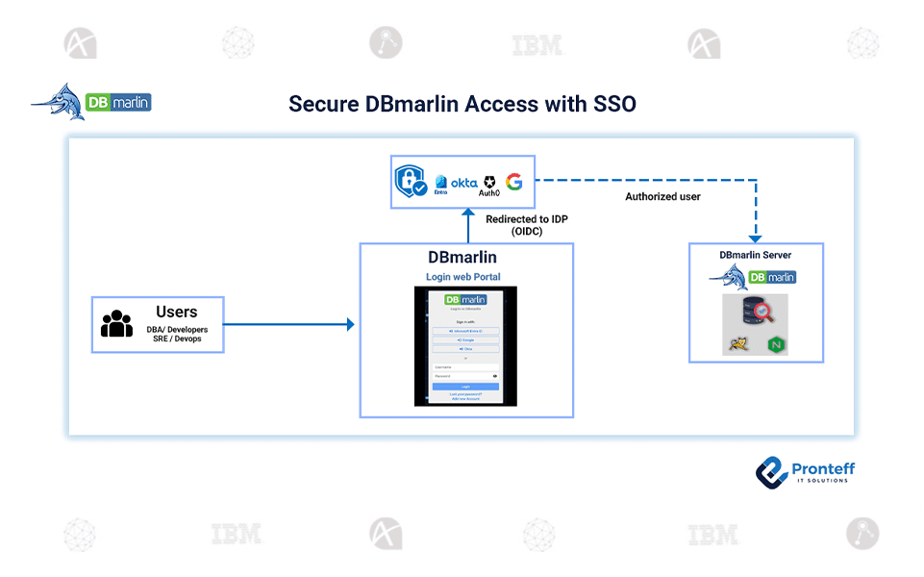Click the Microsoft Entra logo
Image resolution: width=924 pixels, height=577 pixels.
click(x=440, y=184)
